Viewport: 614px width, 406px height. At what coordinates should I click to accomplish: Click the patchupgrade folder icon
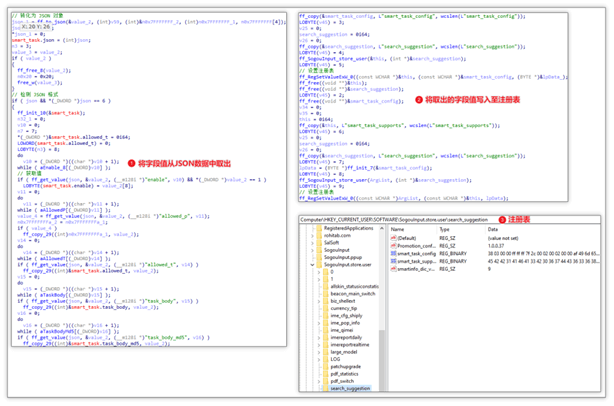(x=326, y=366)
